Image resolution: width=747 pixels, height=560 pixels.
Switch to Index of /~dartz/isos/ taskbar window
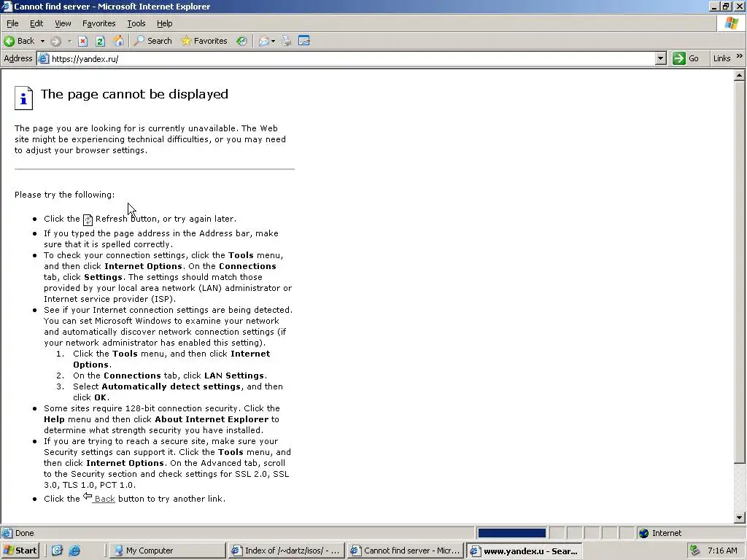click(x=286, y=551)
